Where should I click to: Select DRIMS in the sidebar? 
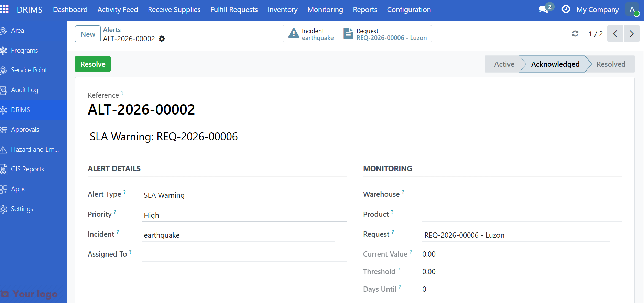33,110
